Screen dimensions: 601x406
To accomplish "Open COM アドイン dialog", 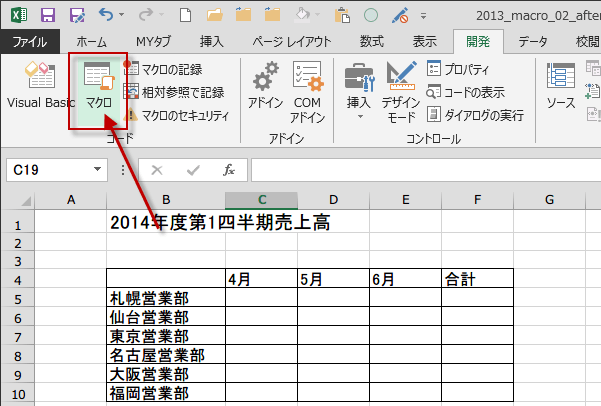I will [307, 92].
